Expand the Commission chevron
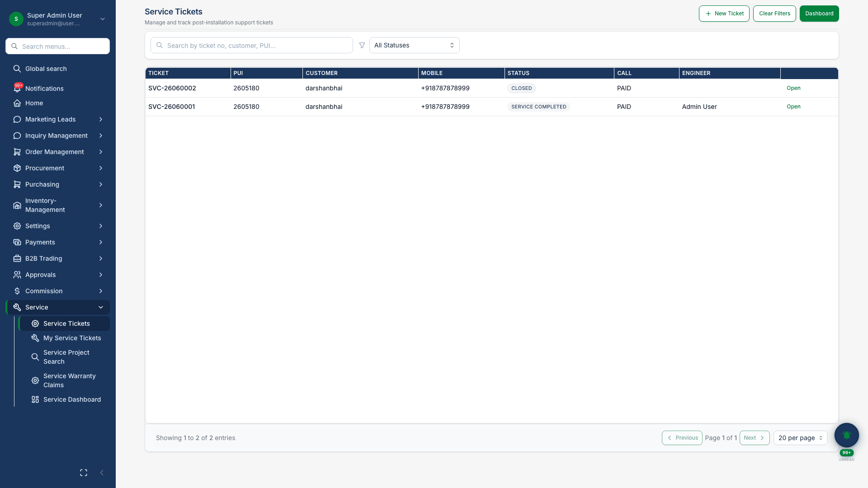The height and width of the screenshot is (488, 868). pos(101,291)
